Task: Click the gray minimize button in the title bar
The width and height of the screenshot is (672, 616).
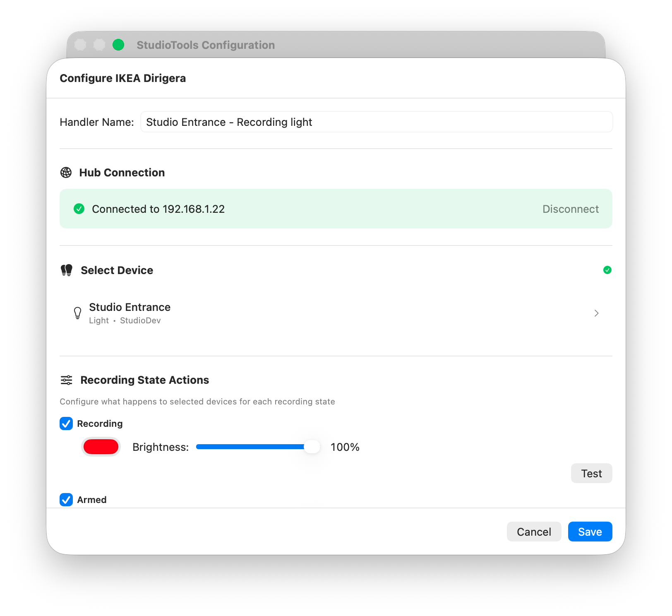Action: tap(99, 45)
